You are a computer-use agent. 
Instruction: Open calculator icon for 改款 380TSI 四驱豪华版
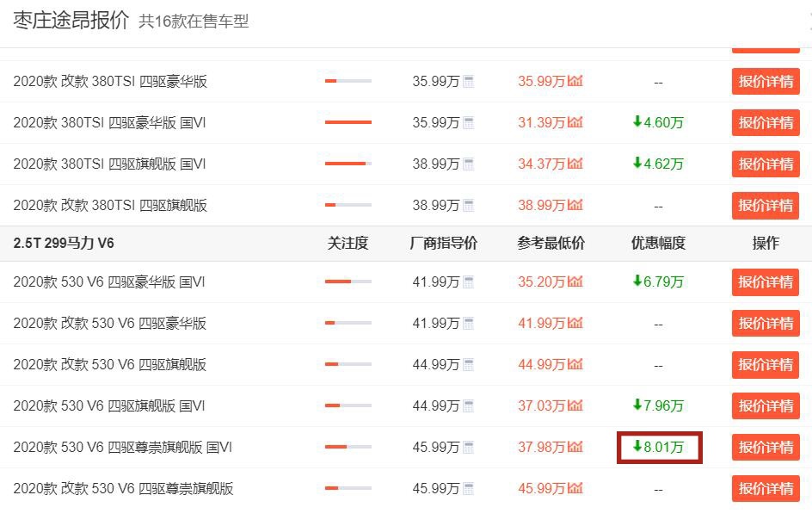coord(468,82)
